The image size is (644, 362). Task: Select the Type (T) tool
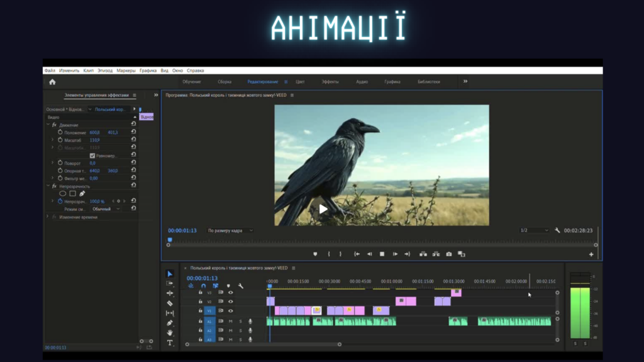[170, 343]
